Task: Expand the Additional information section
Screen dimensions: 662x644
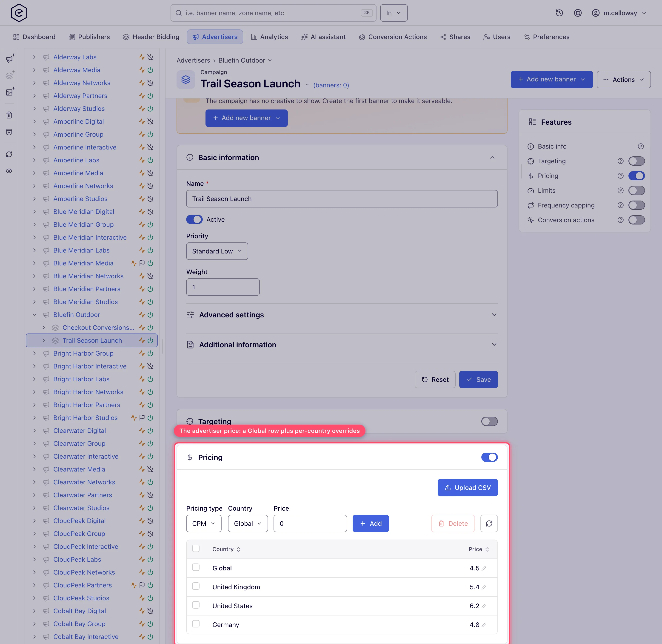Action: click(342, 345)
